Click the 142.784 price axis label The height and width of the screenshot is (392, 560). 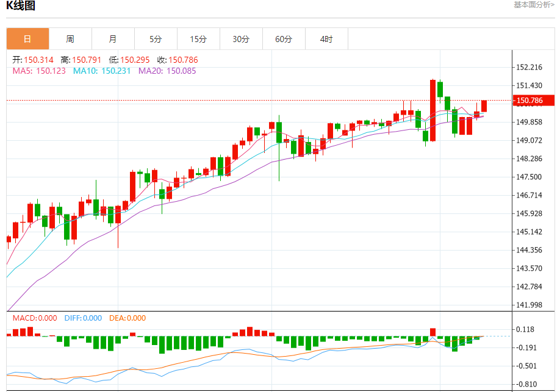529,287
